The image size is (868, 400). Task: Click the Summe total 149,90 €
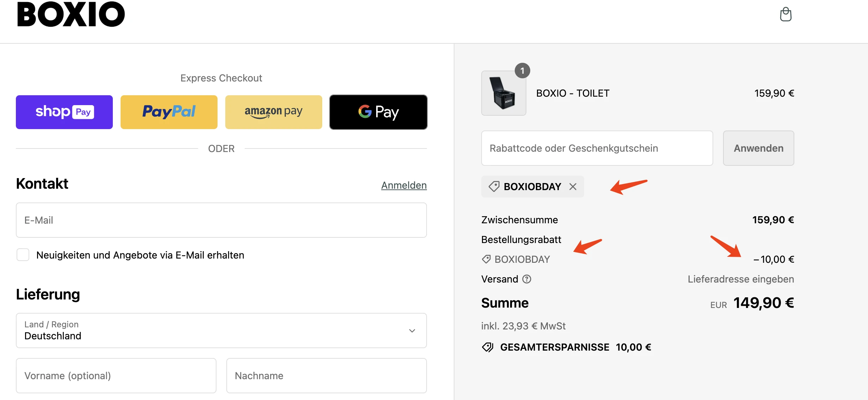(764, 303)
